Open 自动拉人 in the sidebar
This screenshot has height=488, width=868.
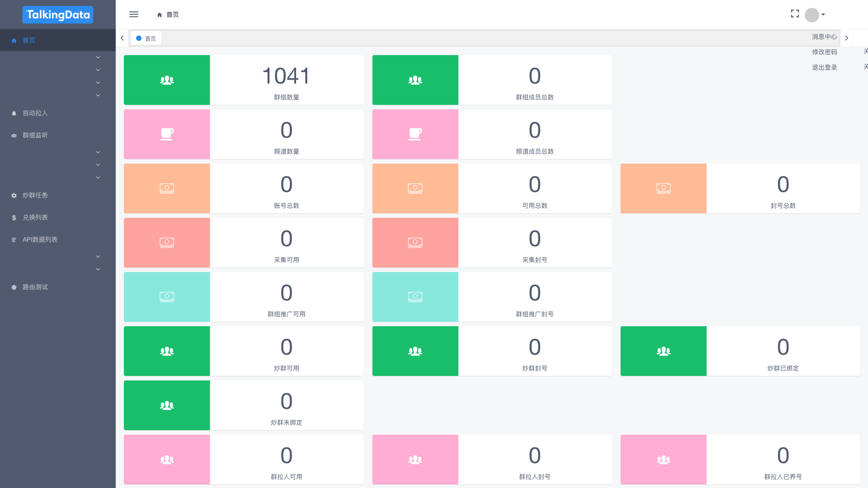pyautogui.click(x=35, y=113)
